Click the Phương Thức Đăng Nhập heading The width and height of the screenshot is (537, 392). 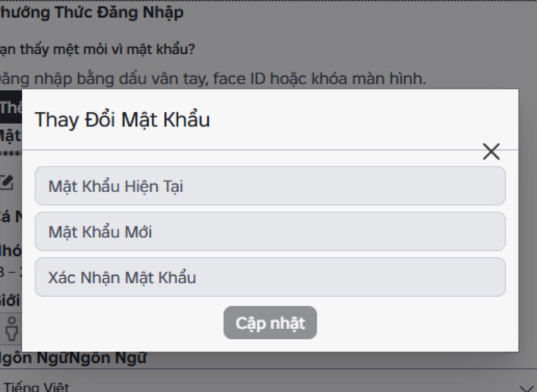point(91,12)
